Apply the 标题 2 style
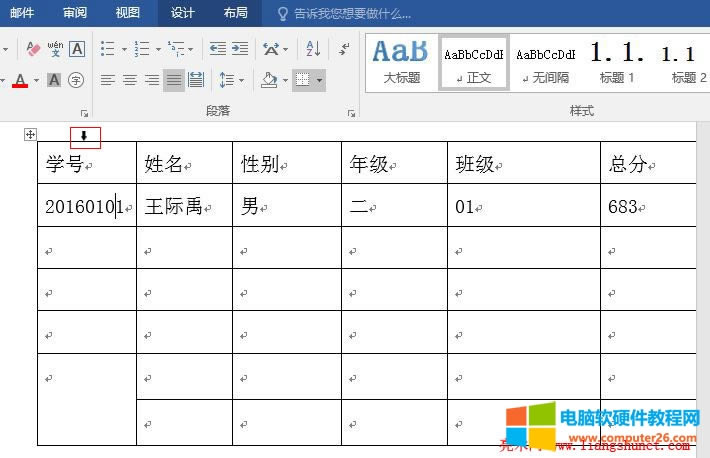Image resolution: width=710 pixels, height=458 pixels. coord(684,63)
